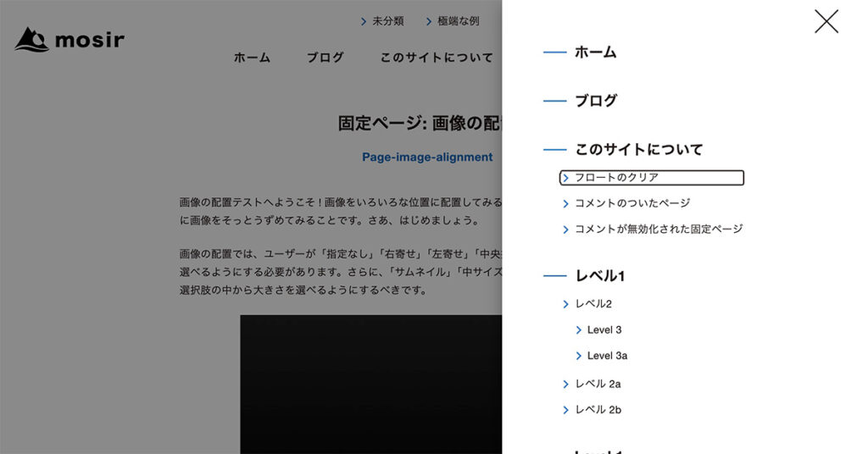Close the drawer menu with X icon
This screenshot has height=454, width=868.
pos(826,22)
